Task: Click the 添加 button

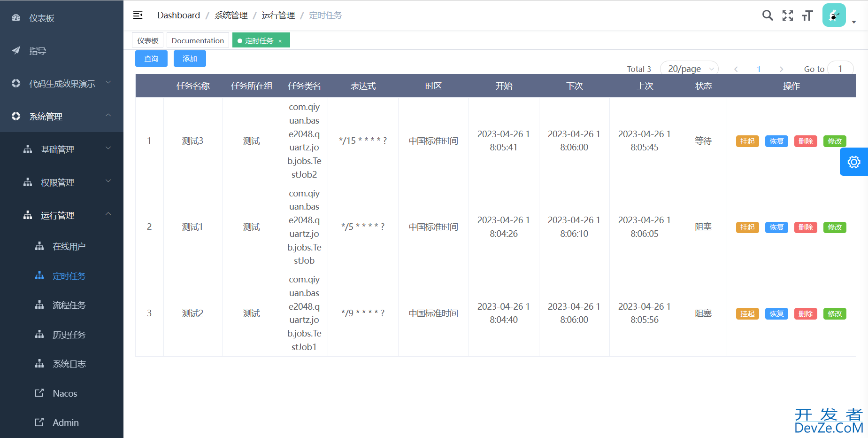Action: [190, 59]
